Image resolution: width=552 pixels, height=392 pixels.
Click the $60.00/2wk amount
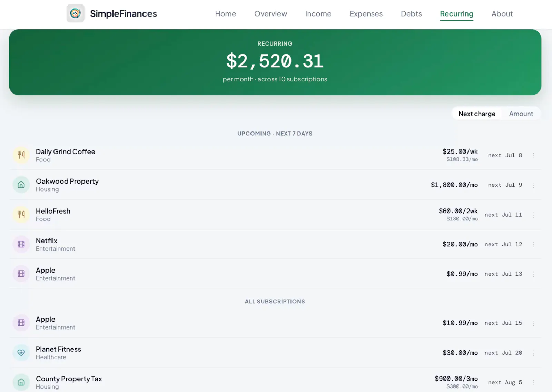point(458,211)
